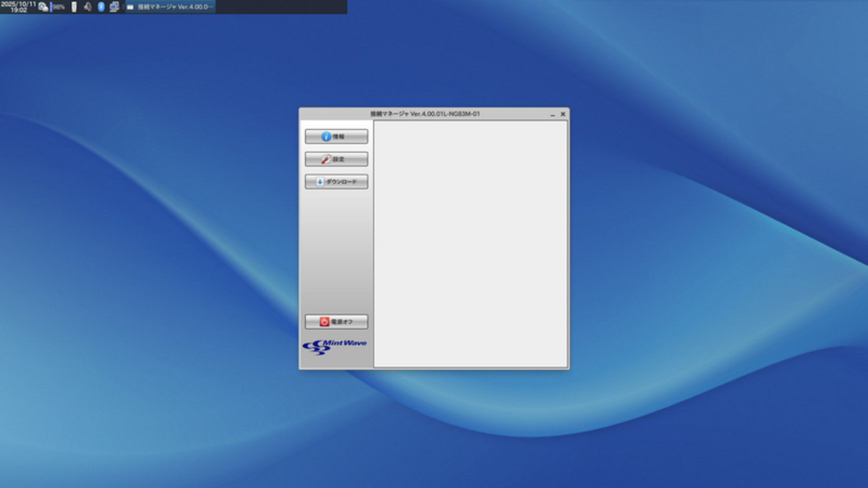Click the 19:02 time display
This screenshot has height=488, width=868.
coord(19,11)
